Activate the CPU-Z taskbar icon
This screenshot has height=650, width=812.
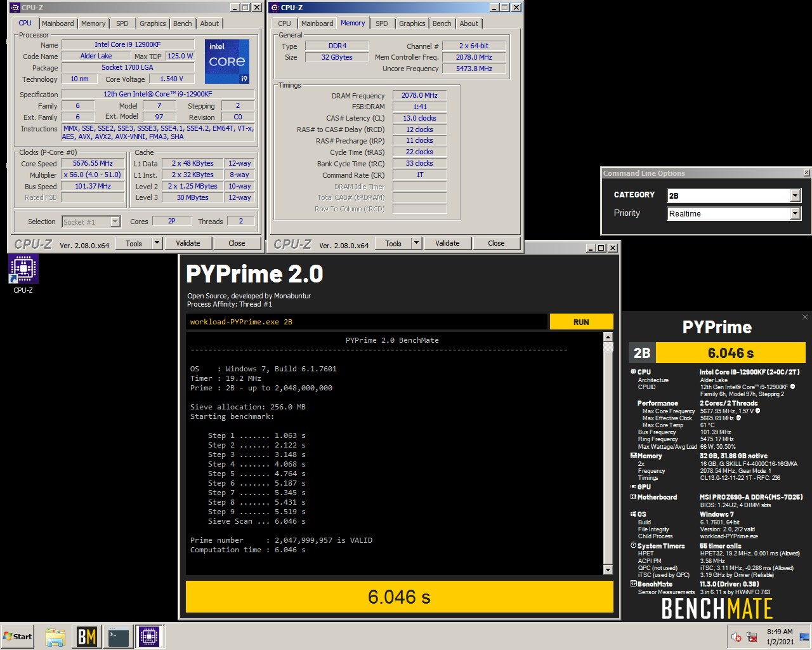[149, 637]
